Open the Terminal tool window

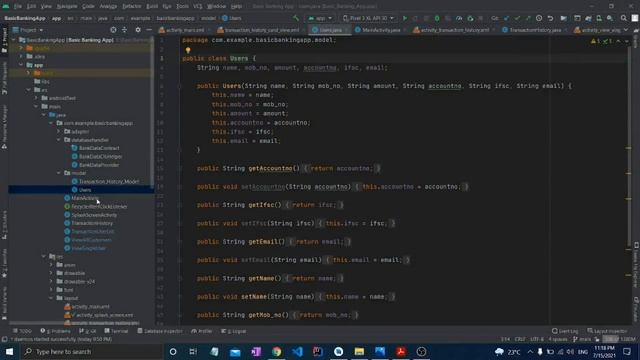click(116, 331)
